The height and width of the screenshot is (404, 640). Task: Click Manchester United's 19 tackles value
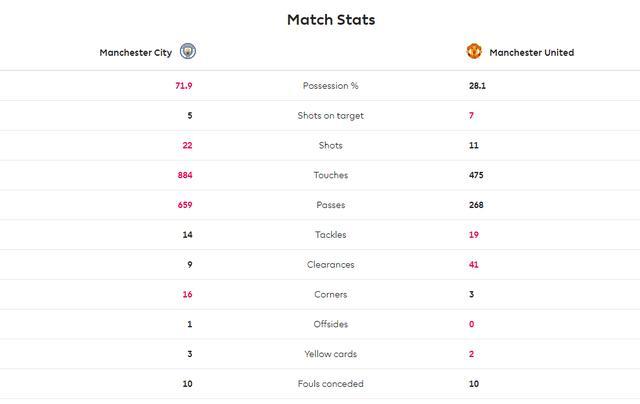pyautogui.click(x=474, y=235)
